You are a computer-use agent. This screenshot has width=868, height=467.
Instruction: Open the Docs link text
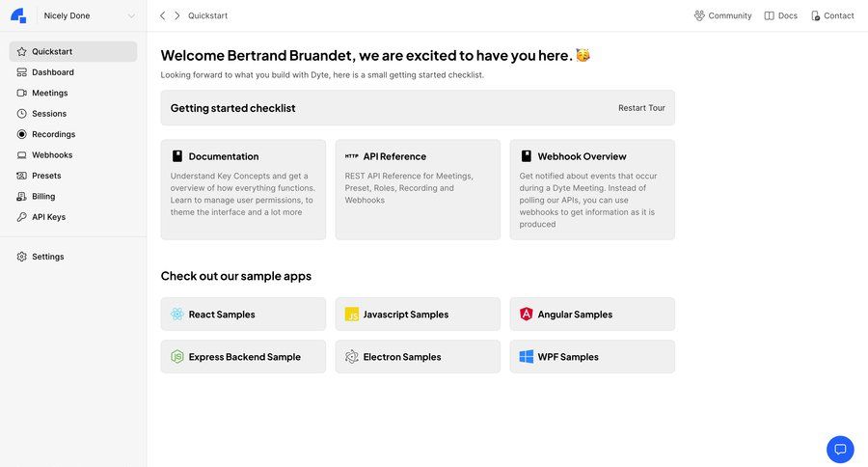788,15
